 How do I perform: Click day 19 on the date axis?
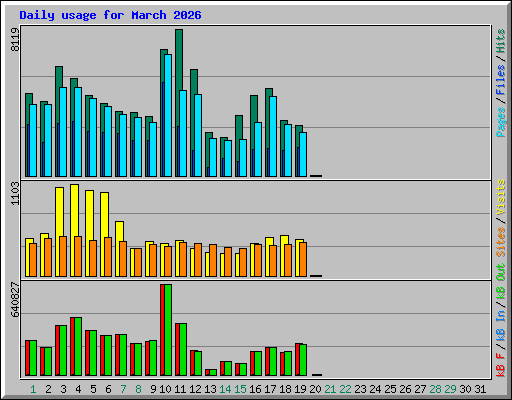pyautogui.click(x=300, y=389)
